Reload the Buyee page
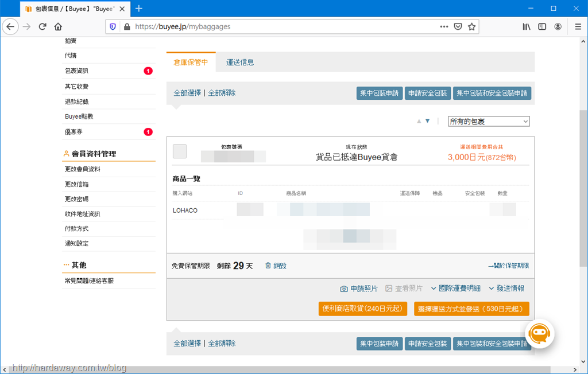Image resolution: width=588 pixels, height=374 pixels. coord(42,26)
